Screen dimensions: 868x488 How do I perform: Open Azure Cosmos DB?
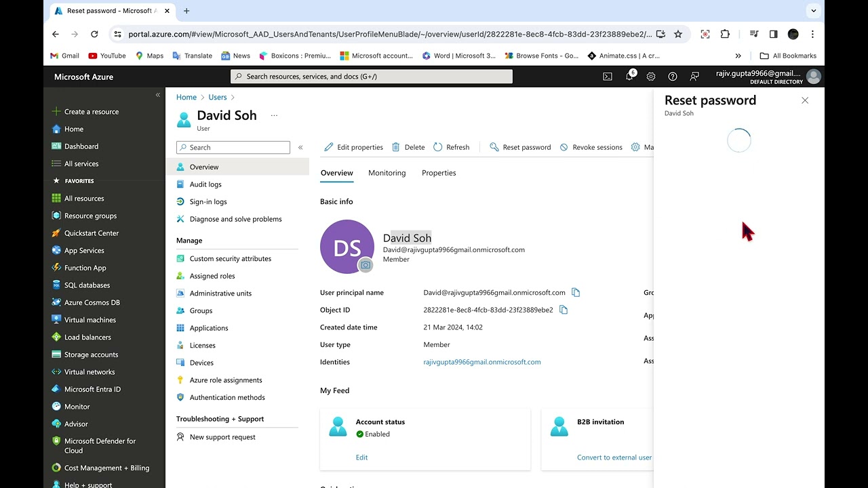[92, 302]
